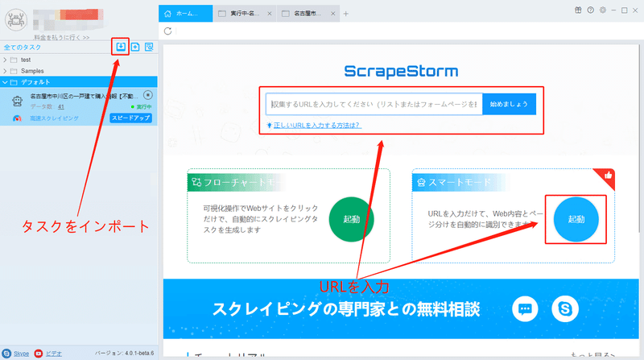The width and height of the screenshot is (644, 360).
Task: Click into the URL input field
Action: pyautogui.click(x=374, y=104)
